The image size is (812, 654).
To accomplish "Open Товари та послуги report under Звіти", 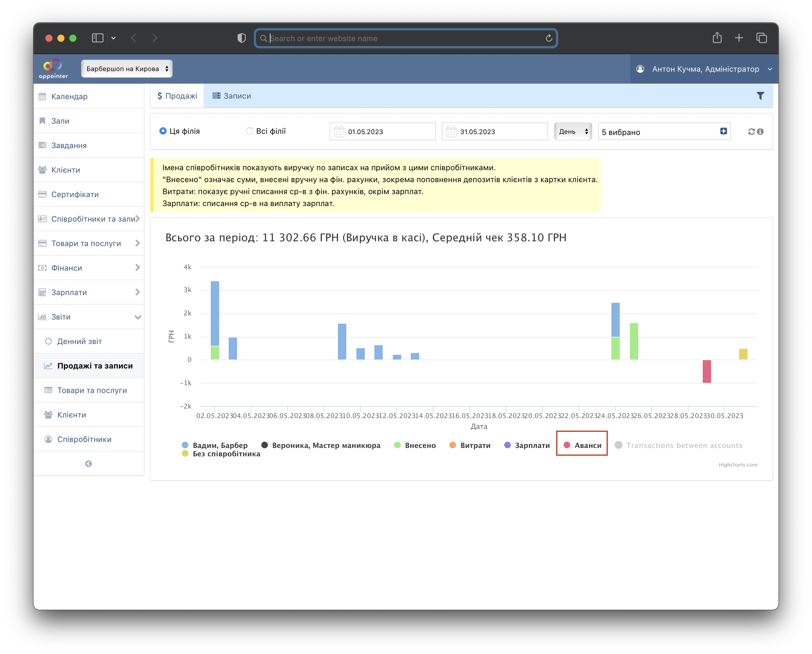I will coord(89,390).
